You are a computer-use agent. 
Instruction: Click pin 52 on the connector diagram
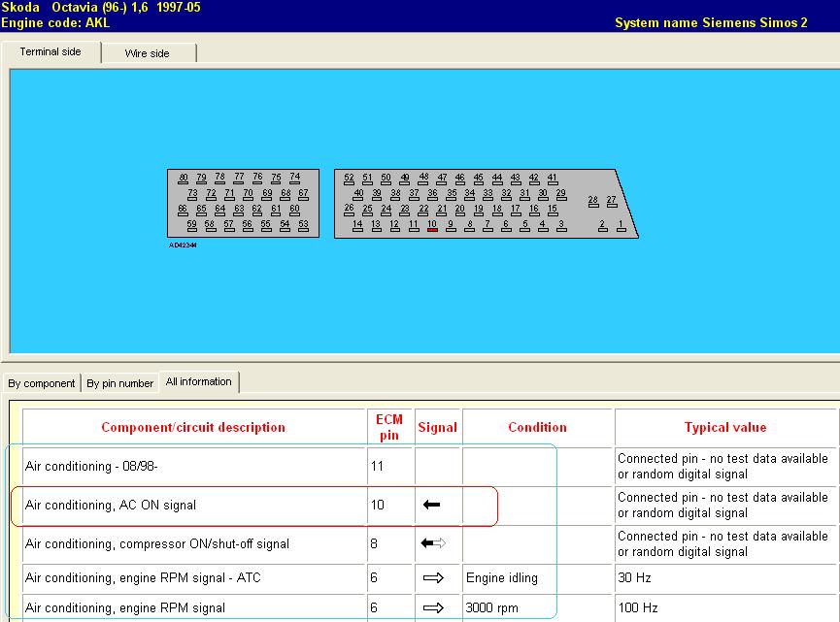349,179
